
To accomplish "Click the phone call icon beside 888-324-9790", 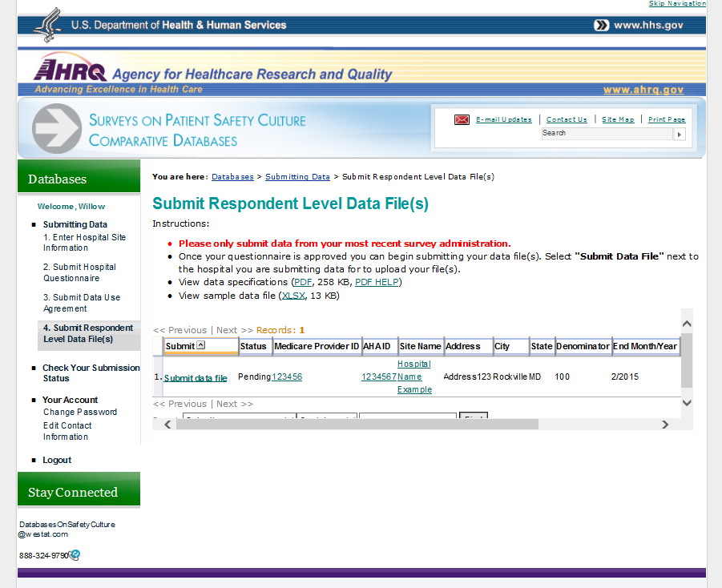I will coord(75,555).
